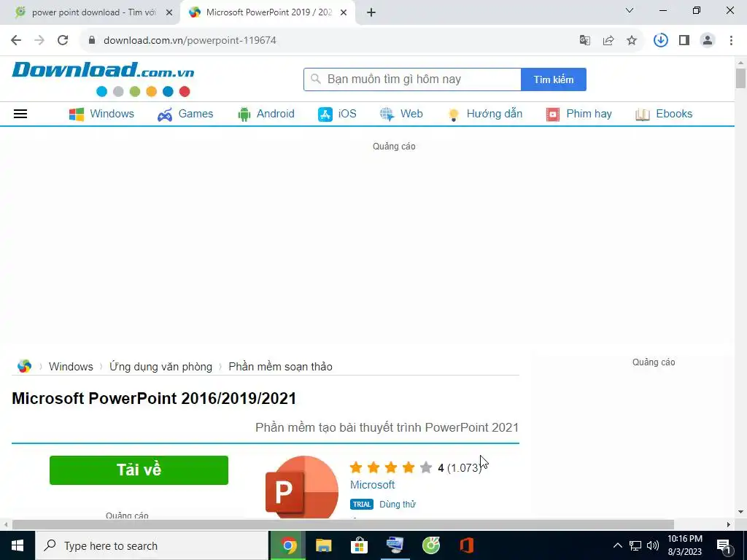Open Hướng dẫn category menu
Screen dimensions: 747x560
click(485, 114)
